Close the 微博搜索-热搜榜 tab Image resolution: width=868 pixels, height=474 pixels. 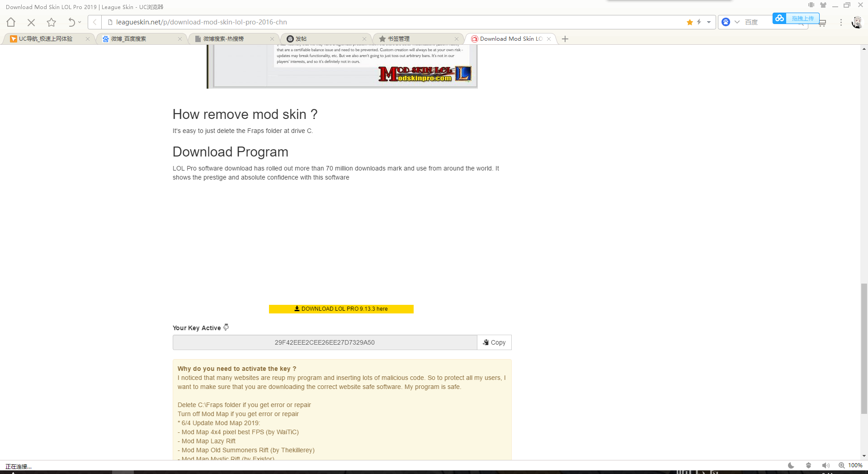272,39
